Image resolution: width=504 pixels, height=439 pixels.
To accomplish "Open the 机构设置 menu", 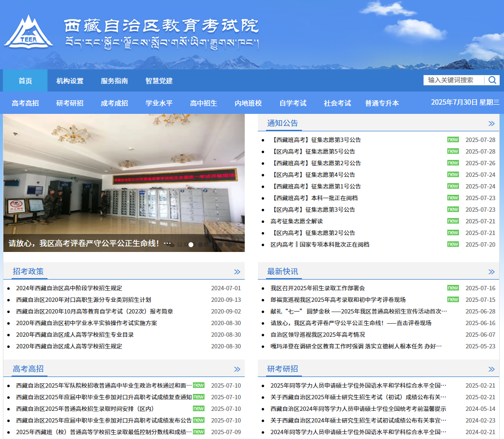I will 70,81.
